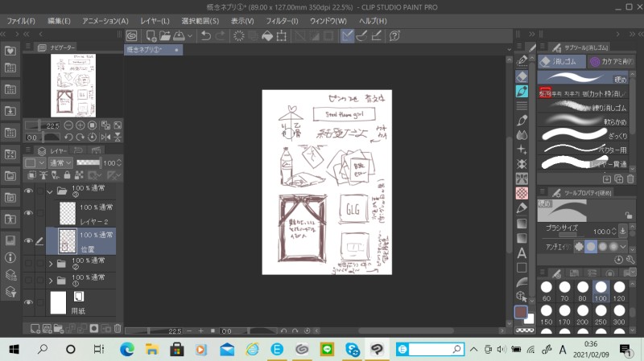The image size is (644, 361).
Task: Toggle Lock Layer in the Layer panel
Action: tap(67, 175)
